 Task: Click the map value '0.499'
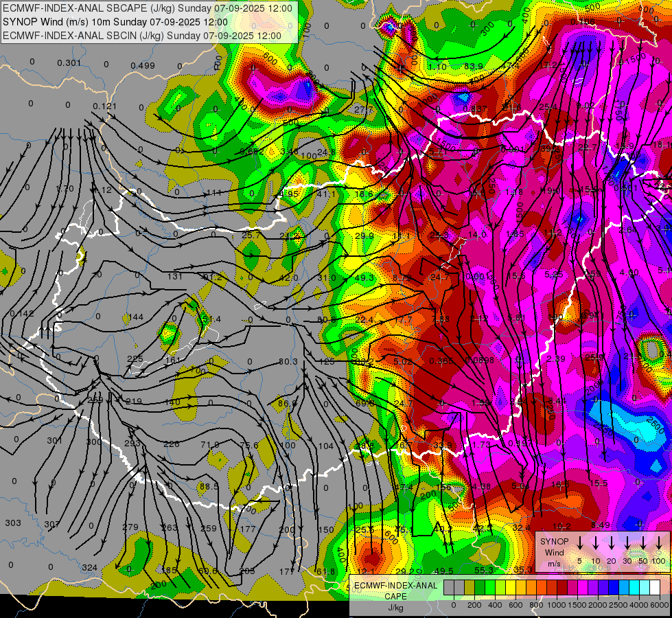point(143,66)
